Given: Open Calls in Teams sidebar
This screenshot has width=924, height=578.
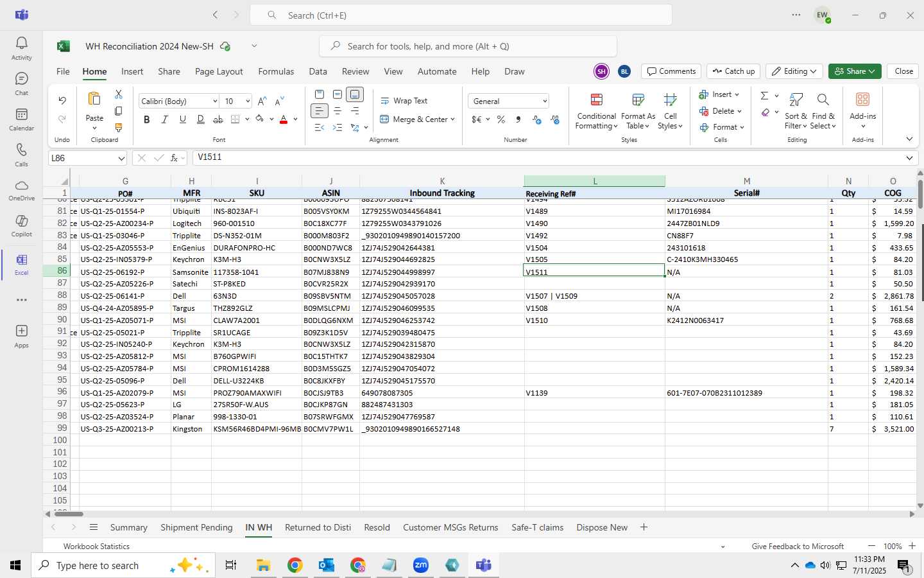Looking at the screenshot, I should 21,155.
